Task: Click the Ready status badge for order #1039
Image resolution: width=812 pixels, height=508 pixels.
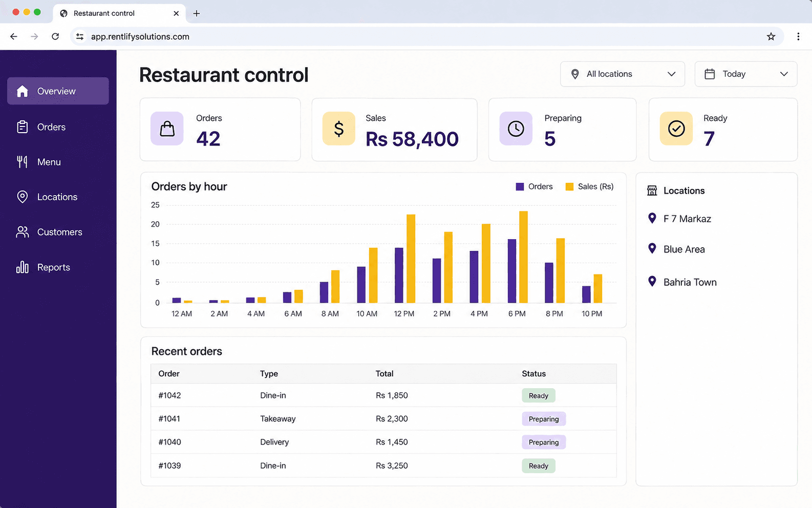Action: click(x=539, y=466)
